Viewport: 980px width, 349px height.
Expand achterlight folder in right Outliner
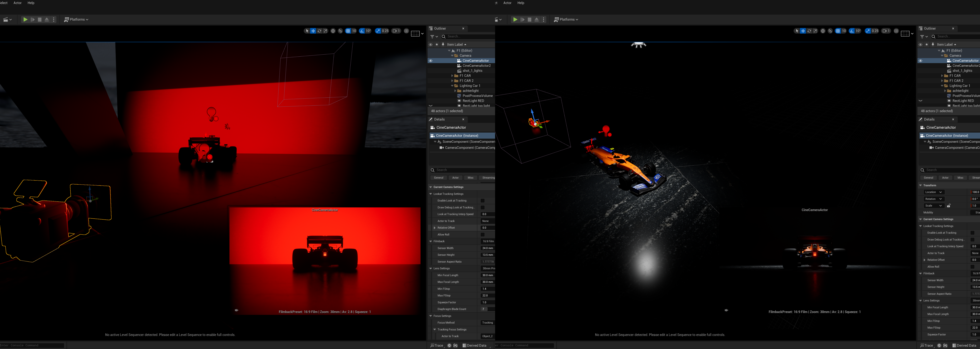945,91
